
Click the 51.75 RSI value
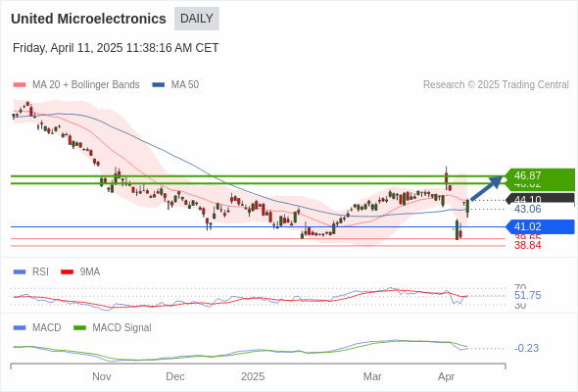tap(527, 295)
